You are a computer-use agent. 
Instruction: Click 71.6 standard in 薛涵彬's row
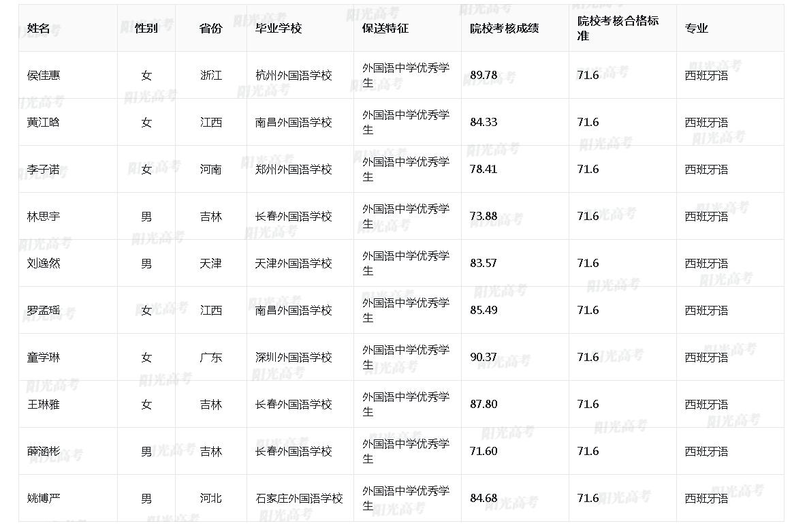tap(588, 451)
